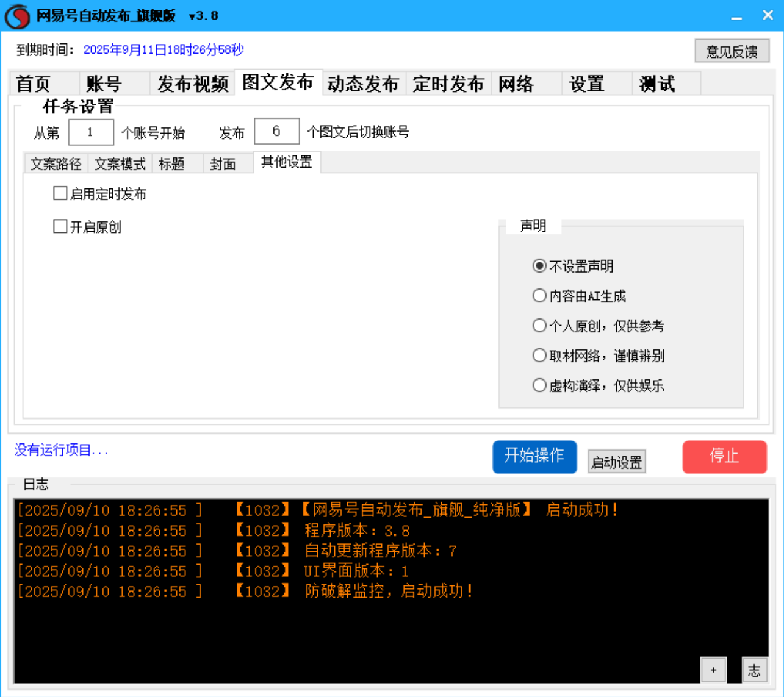The height and width of the screenshot is (697, 784).
Task: Click the 开始操作 button
Action: 534,456
